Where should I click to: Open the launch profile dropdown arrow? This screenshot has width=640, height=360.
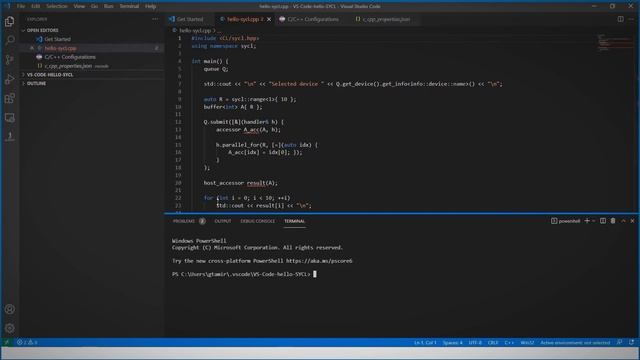[x=593, y=221]
